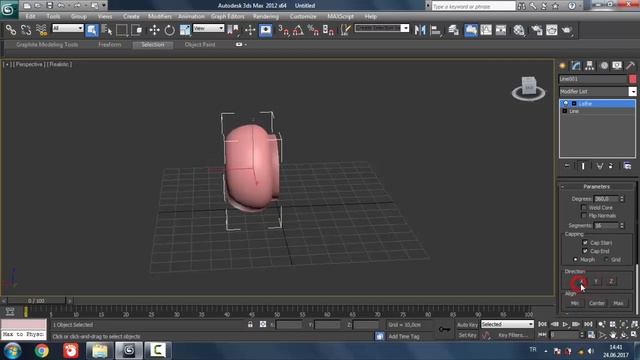The width and height of the screenshot is (640, 360).
Task: Switch to Utilities command panel tab
Action: click(631, 65)
